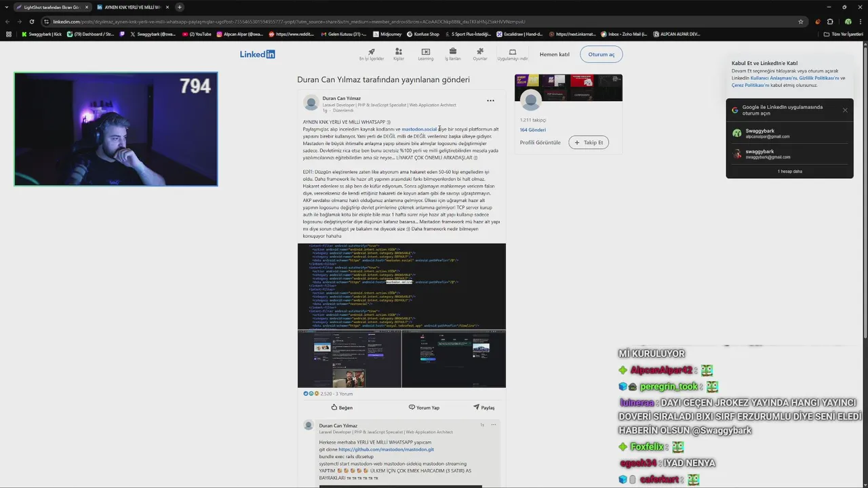Viewport: 868px width, 488px height.
Task: Click the streamer webcam overlay
Action: [x=116, y=129]
